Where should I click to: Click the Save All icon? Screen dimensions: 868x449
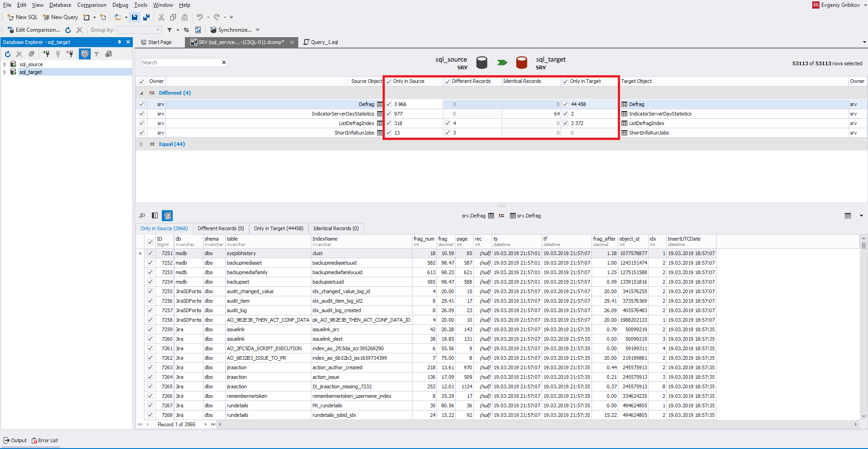146,17
